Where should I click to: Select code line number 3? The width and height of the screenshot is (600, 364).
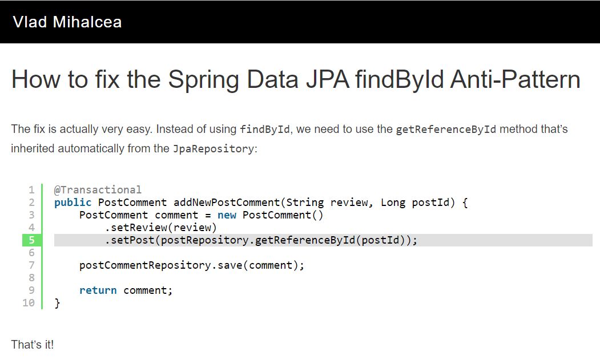(31, 215)
